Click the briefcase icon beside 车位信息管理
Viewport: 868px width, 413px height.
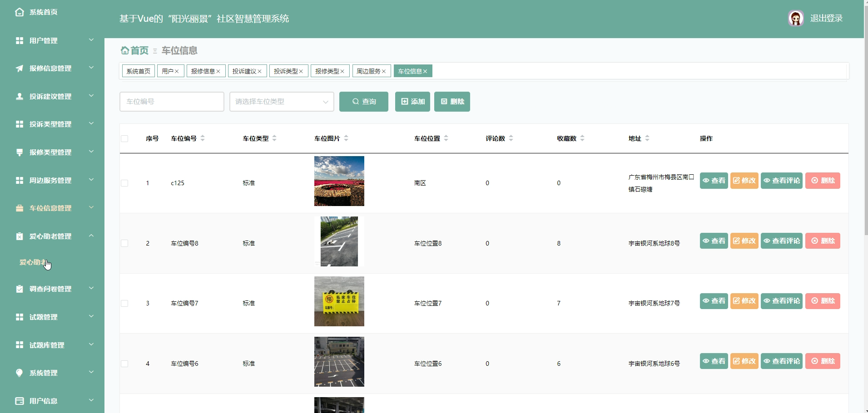pyautogui.click(x=20, y=208)
